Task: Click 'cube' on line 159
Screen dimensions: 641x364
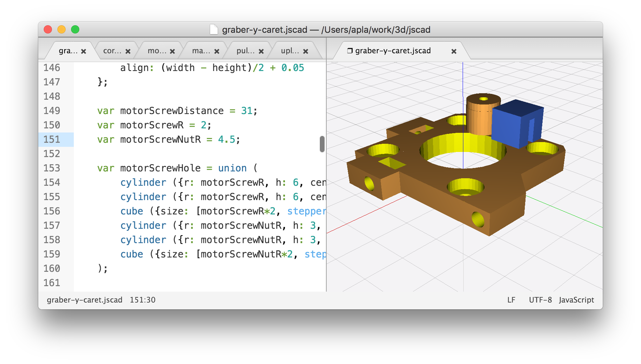Action: click(x=132, y=254)
